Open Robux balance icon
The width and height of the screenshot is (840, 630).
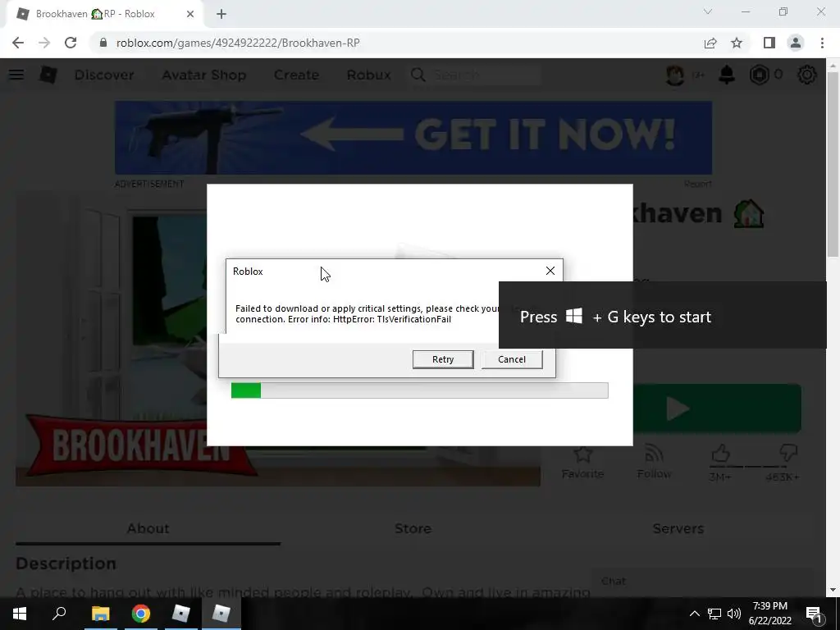click(x=759, y=75)
